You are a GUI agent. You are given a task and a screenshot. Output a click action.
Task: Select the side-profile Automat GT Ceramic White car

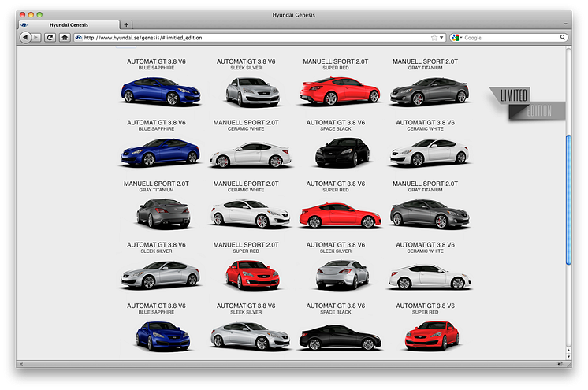[430, 277]
